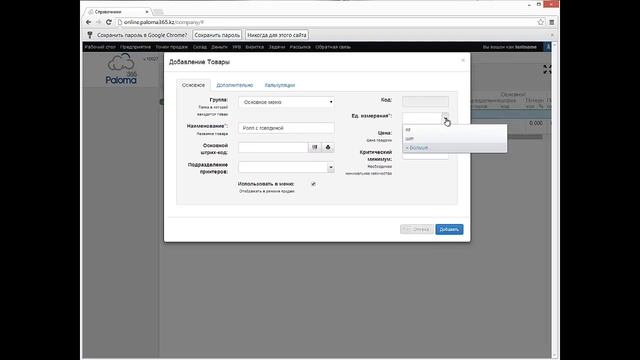
Task: Close the Добавление Товары dialog
Action: [463, 60]
